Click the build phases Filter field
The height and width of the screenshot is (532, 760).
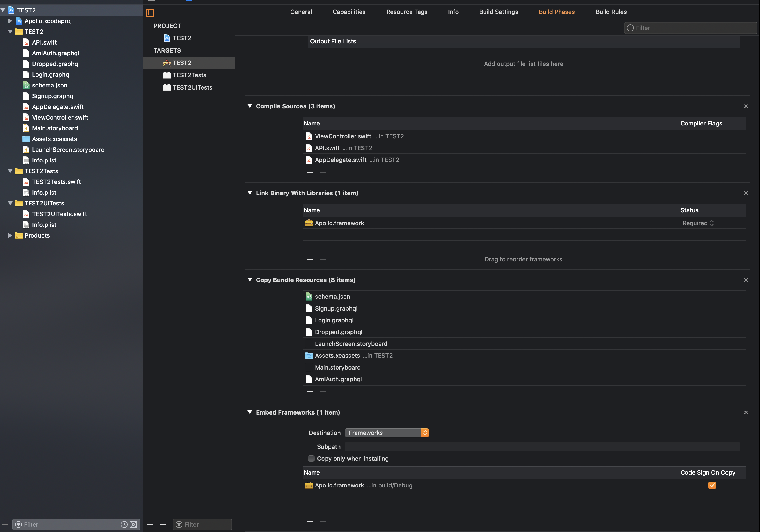[690, 28]
